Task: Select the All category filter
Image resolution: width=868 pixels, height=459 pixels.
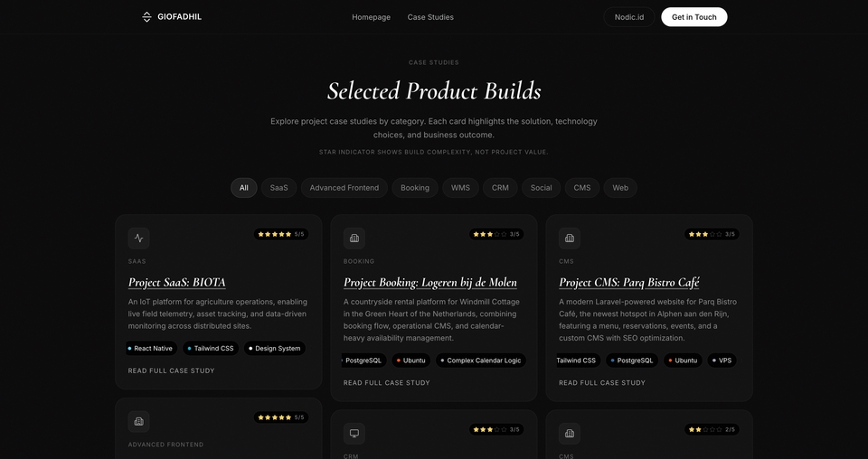Action: pos(244,188)
